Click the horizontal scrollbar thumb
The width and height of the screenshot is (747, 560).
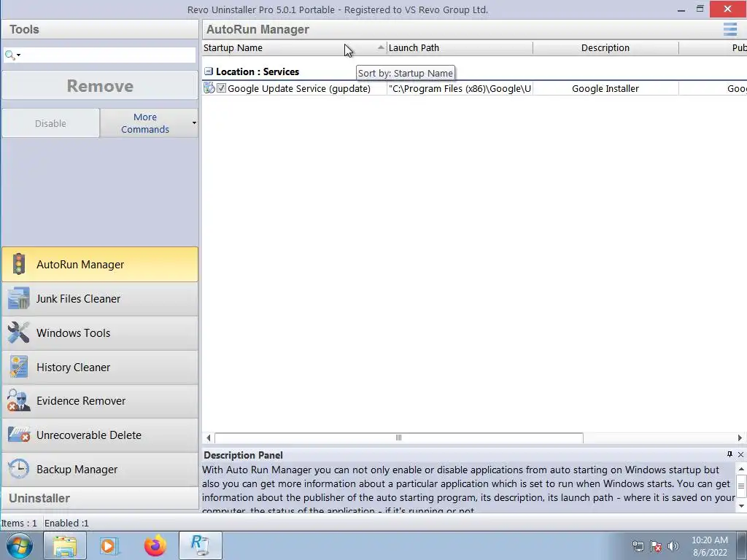[x=399, y=437]
